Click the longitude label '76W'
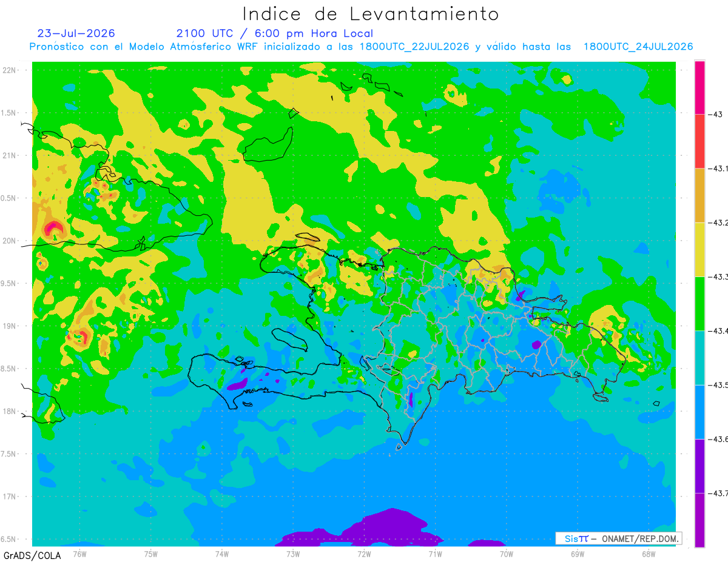This screenshot has width=728, height=562. pyautogui.click(x=79, y=553)
